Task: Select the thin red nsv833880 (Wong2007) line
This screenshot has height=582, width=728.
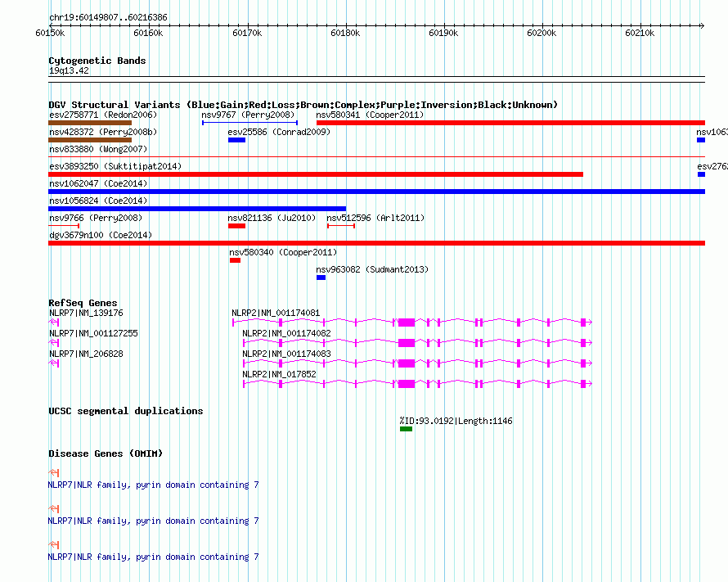Action: (376, 157)
